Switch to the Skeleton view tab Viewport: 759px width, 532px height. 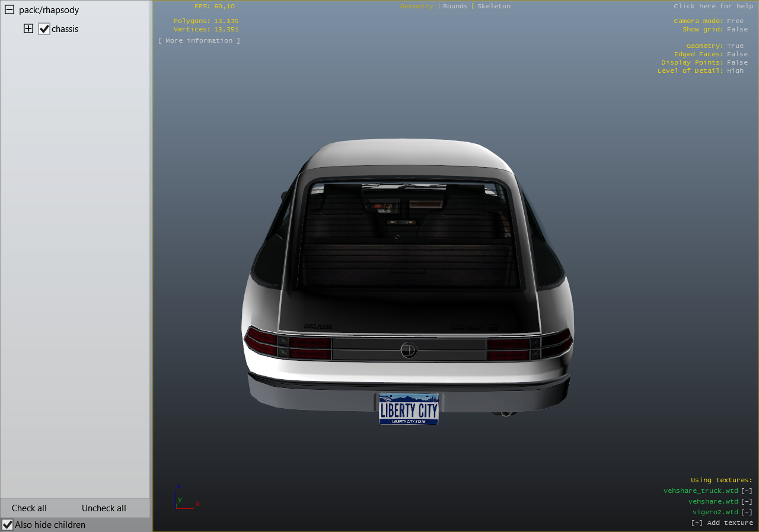[494, 6]
